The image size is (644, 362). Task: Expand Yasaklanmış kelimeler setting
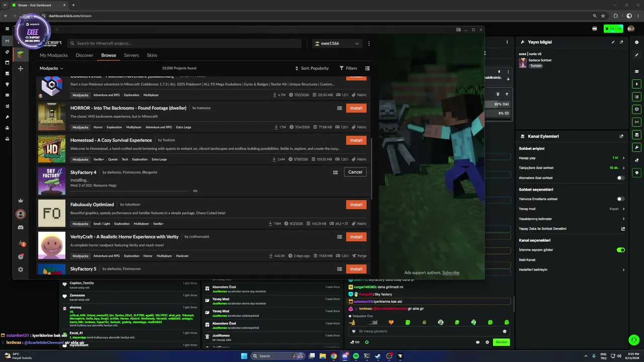[623, 219]
